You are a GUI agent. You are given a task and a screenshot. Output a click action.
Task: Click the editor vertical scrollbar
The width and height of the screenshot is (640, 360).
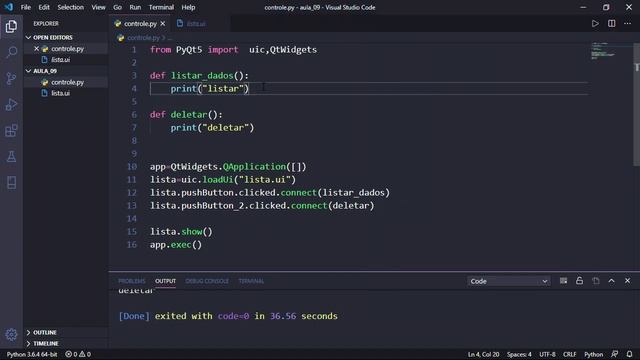pyautogui.click(x=637, y=104)
